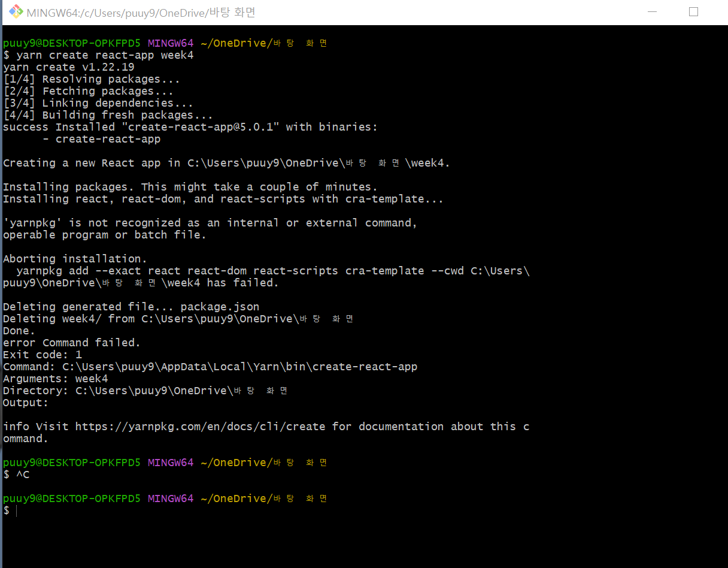Click the "$ ^C" prompt line
728x568 pixels.
[16, 475]
